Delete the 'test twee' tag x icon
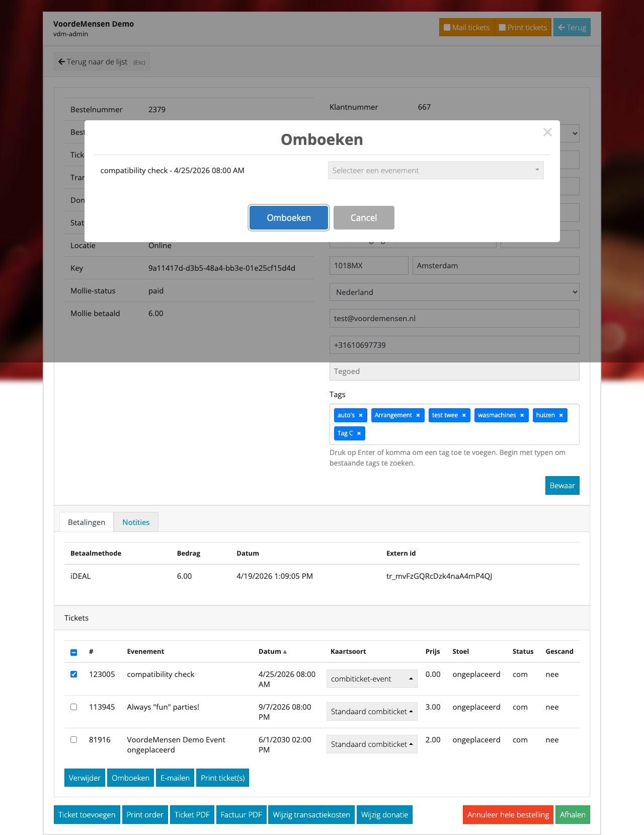644x835 pixels. (x=464, y=415)
